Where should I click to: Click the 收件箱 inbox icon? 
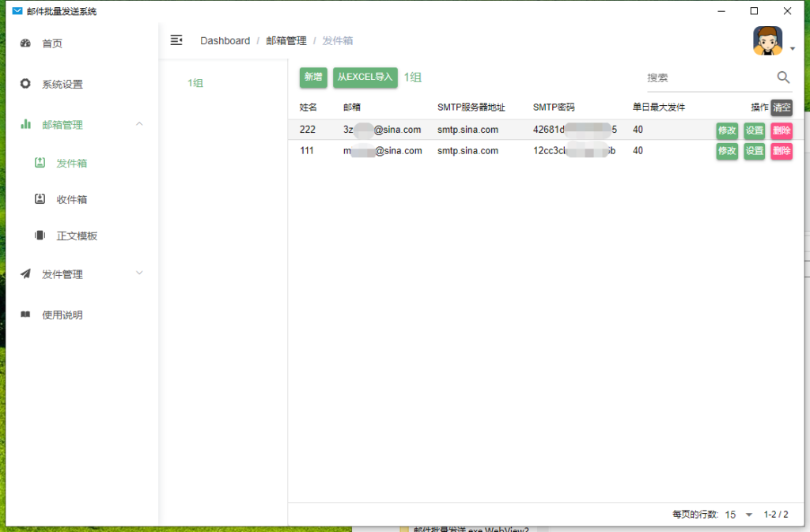(x=40, y=199)
